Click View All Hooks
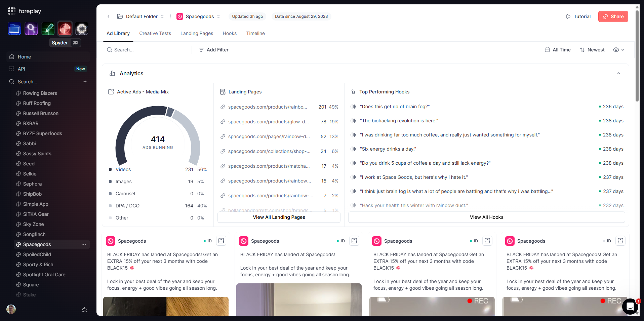 pos(487,217)
